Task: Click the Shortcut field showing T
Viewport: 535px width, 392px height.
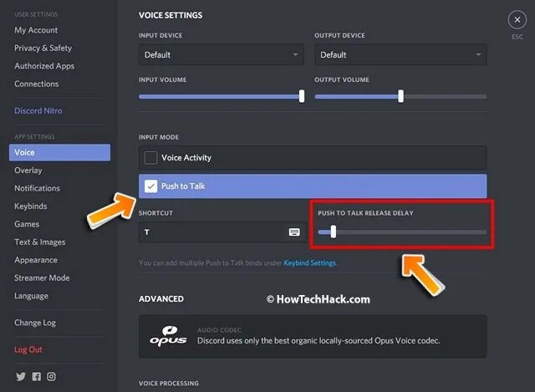Action: click(223, 232)
